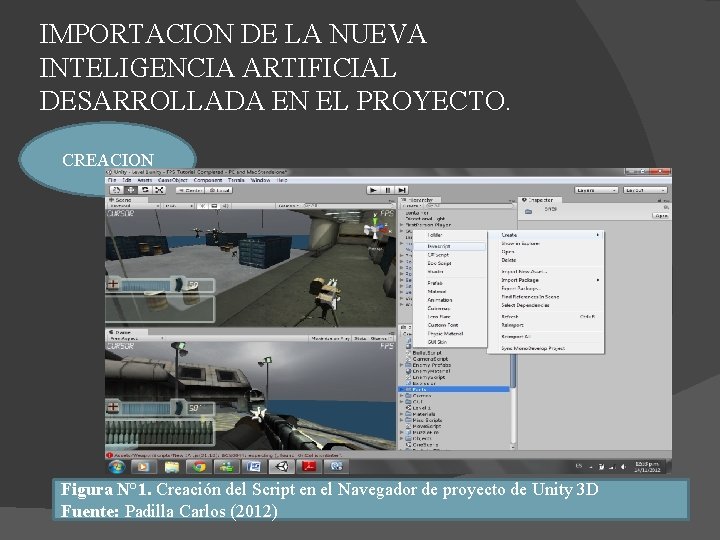
Task: Open the Windows Start menu
Action: 117,467
